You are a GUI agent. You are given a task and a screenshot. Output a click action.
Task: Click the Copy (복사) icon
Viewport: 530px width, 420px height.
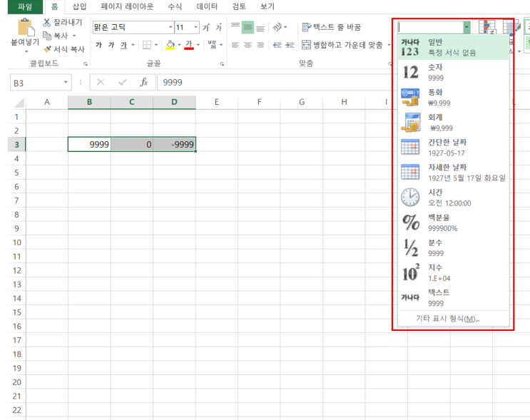[x=46, y=35]
